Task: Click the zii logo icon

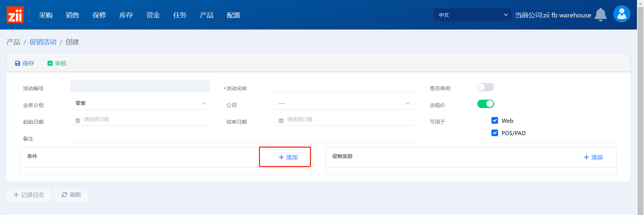Action: 15,15
